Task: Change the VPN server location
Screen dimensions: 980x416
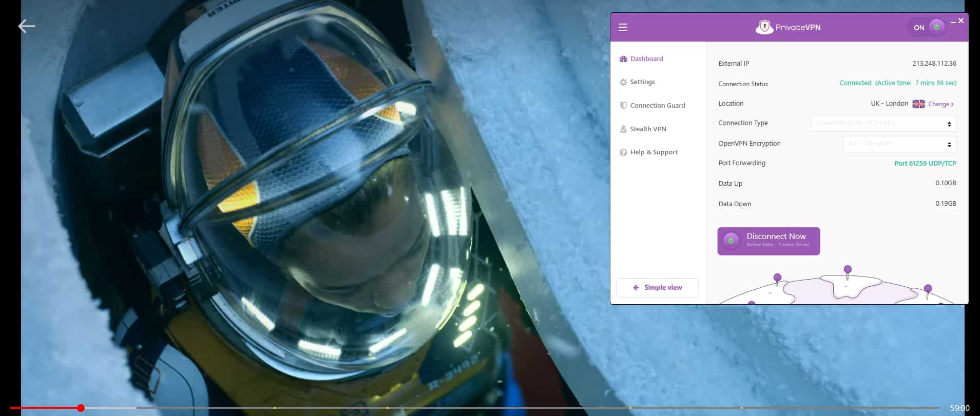Action: pyautogui.click(x=941, y=104)
